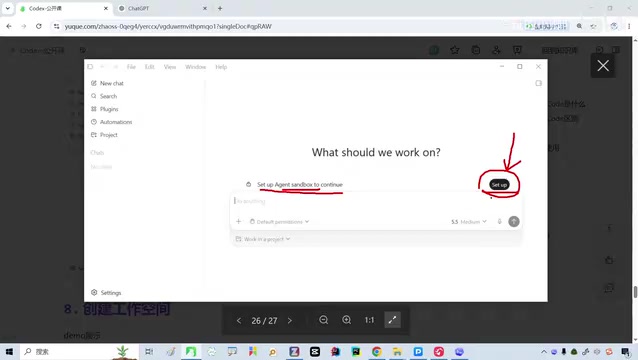Click the vertical scrollbar thumb
The width and height of the screenshot is (638, 360).
click(x=635, y=292)
